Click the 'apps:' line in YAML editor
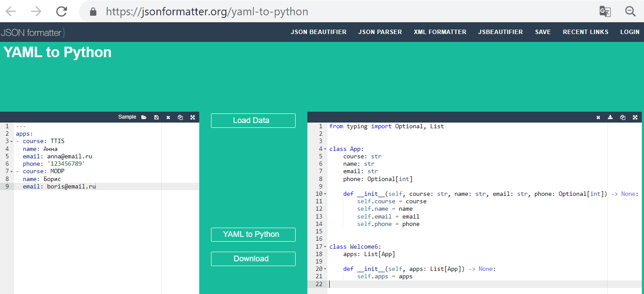Image resolution: width=644 pixels, height=294 pixels. pyautogui.click(x=24, y=134)
